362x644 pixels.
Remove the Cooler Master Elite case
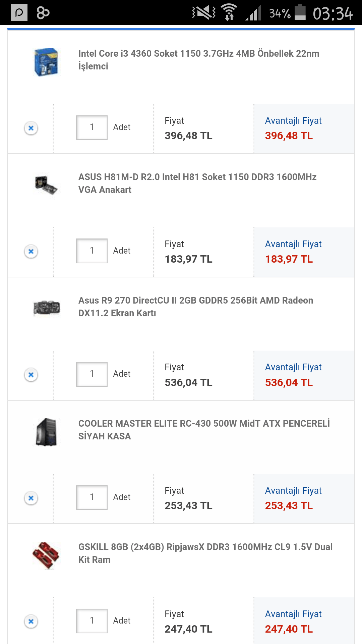(31, 498)
